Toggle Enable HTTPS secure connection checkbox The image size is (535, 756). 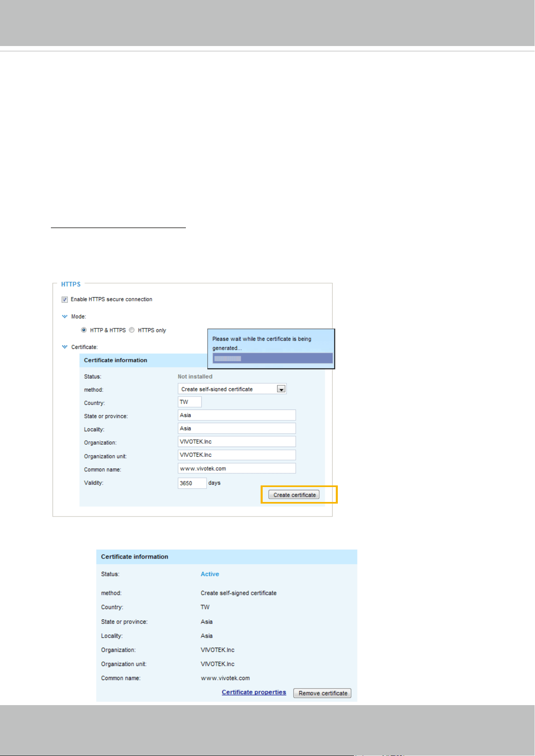65,300
